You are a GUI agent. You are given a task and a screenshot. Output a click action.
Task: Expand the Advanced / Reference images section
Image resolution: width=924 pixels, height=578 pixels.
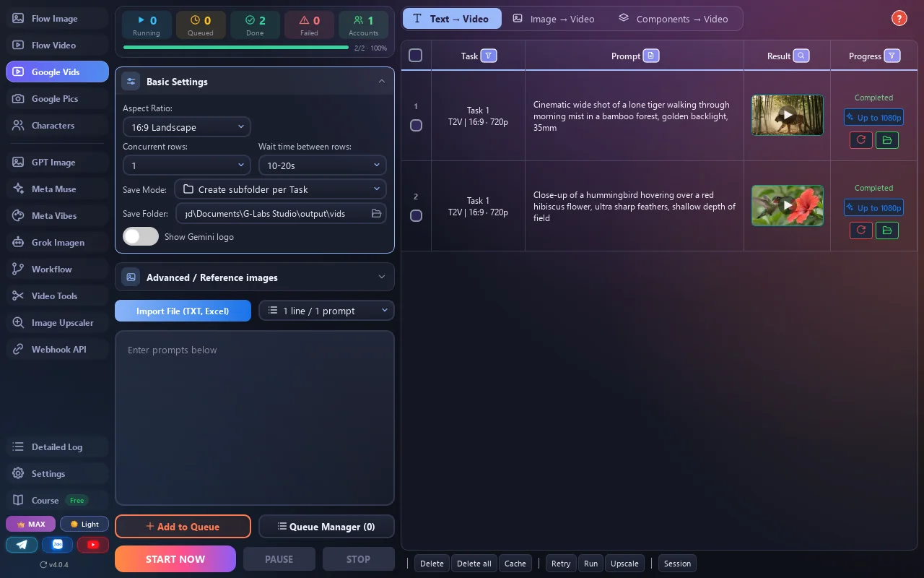[255, 277]
